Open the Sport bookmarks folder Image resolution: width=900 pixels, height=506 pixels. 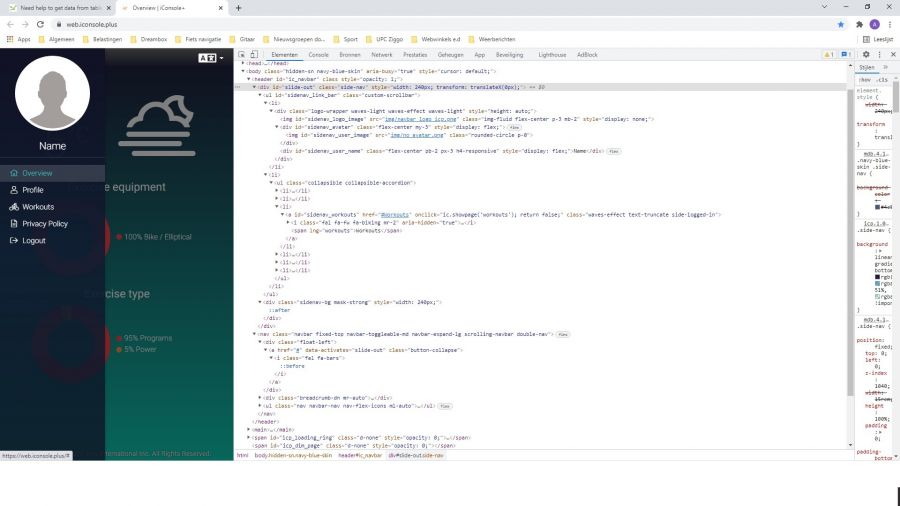pyautogui.click(x=346, y=39)
